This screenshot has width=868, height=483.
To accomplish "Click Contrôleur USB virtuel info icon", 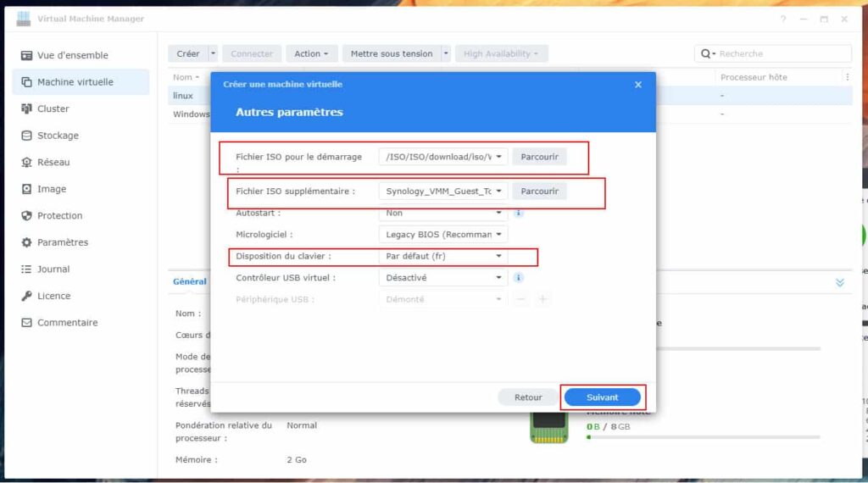I will tap(518, 278).
